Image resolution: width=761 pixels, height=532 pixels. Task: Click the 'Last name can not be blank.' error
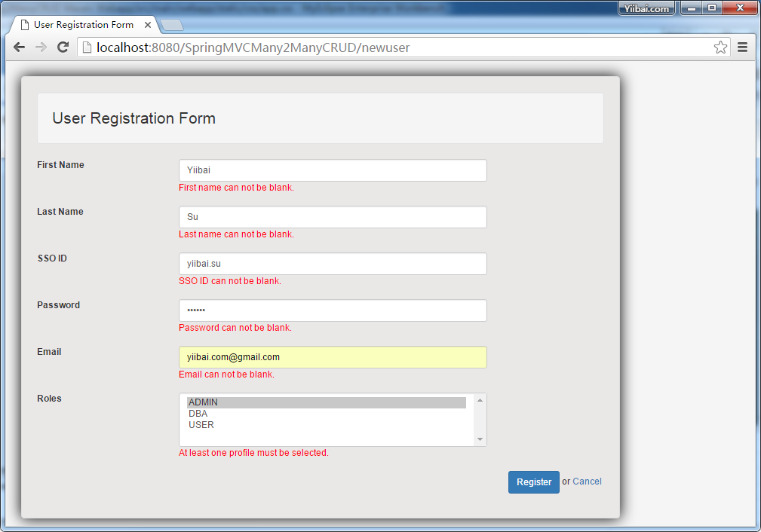(x=236, y=234)
